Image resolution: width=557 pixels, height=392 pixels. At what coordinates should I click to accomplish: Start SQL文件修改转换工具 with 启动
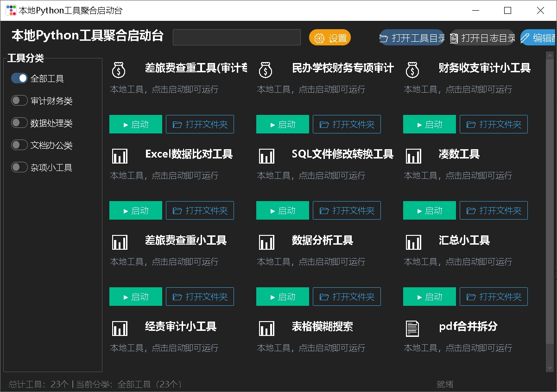point(283,210)
